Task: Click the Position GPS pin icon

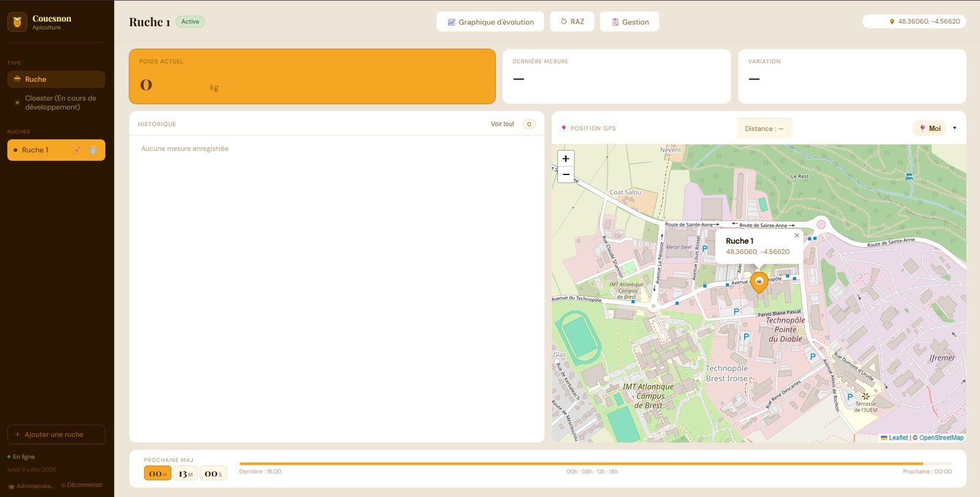Action: click(x=564, y=129)
